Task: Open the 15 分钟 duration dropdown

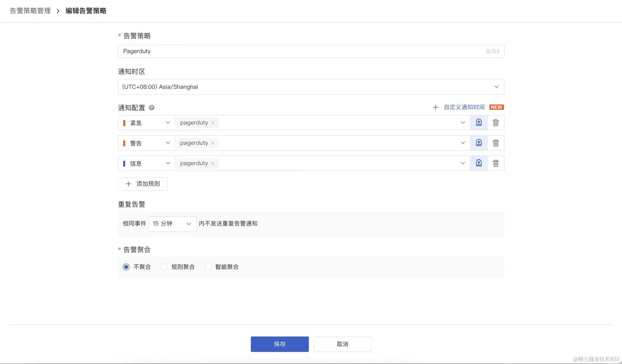Action: (x=172, y=224)
